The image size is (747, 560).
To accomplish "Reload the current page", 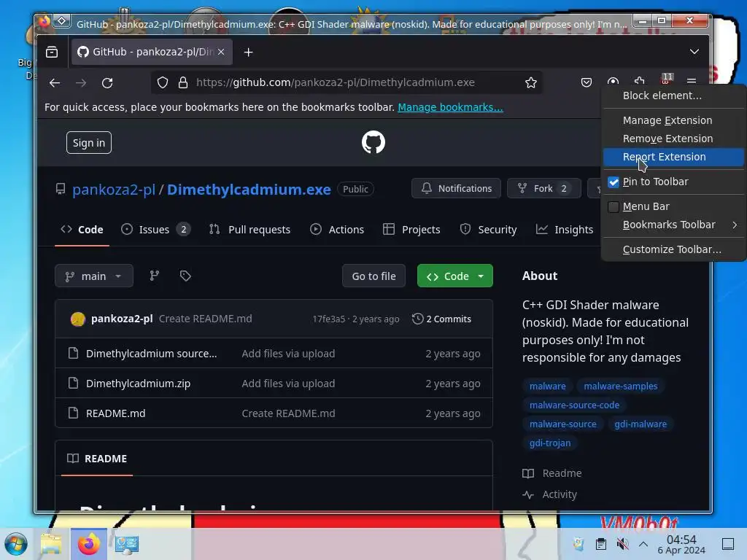I will tap(107, 83).
